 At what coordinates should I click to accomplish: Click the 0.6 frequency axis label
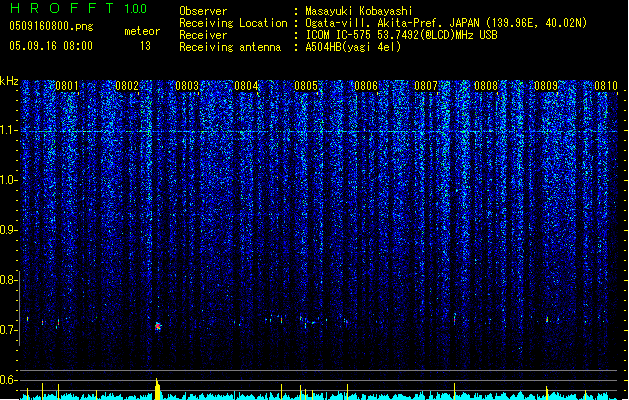(x=9, y=380)
